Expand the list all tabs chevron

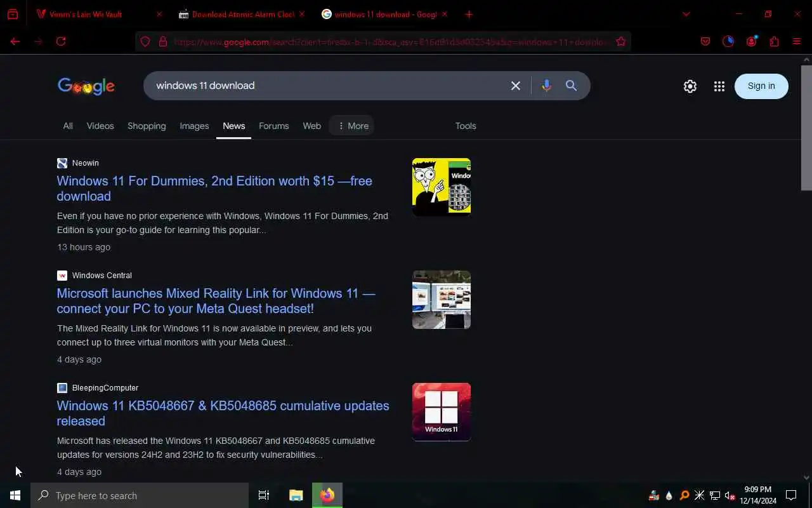pos(686,14)
